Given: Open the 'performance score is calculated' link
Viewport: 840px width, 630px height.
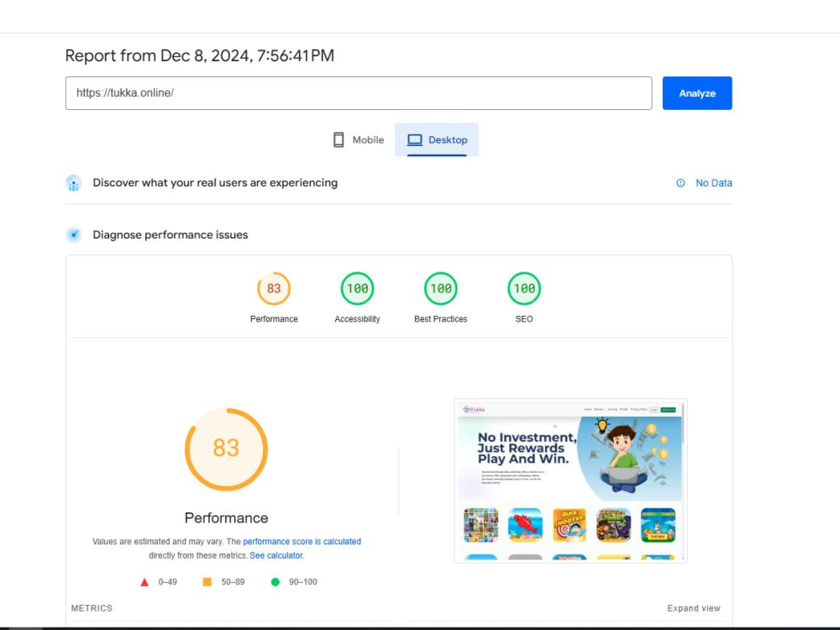Looking at the screenshot, I should point(302,542).
